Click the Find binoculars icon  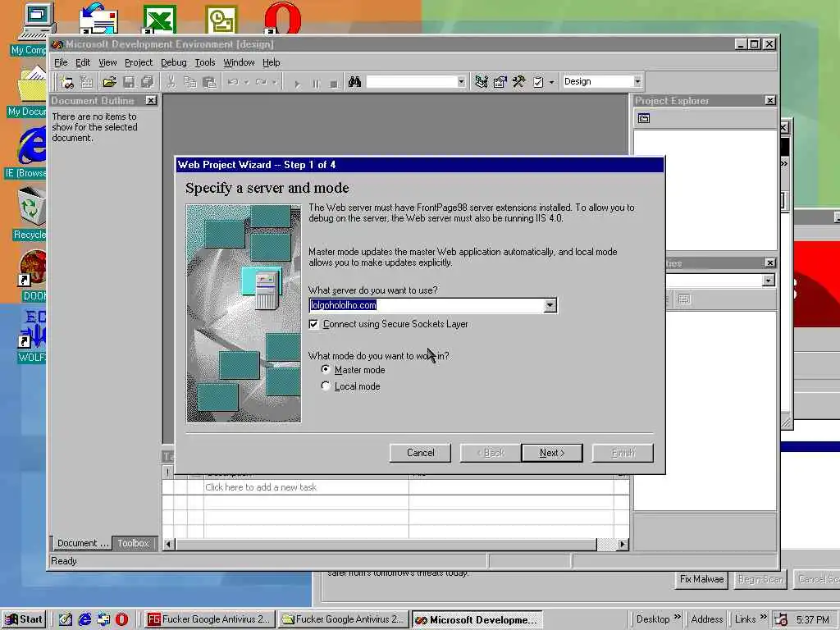tap(354, 82)
